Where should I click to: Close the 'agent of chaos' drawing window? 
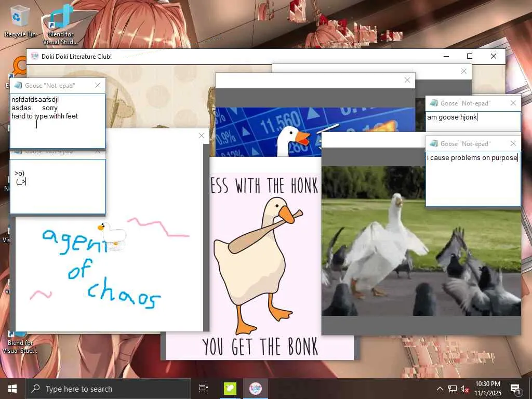202,136
